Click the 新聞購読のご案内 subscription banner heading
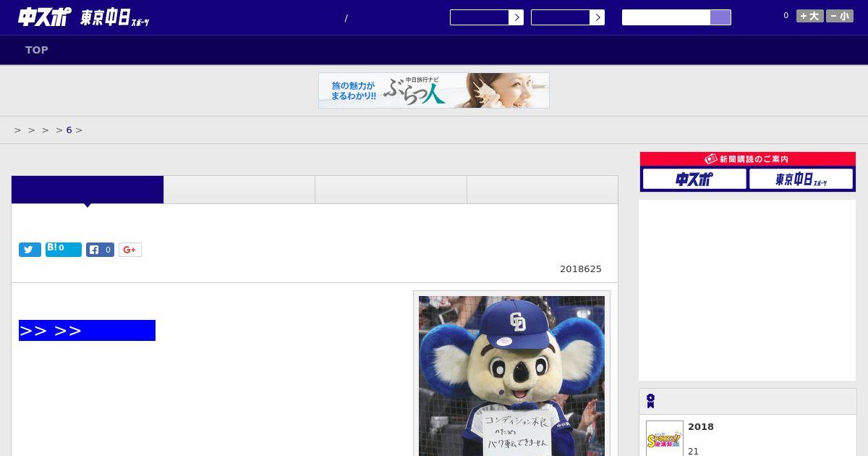Image resolution: width=868 pixels, height=456 pixels. coord(748,159)
